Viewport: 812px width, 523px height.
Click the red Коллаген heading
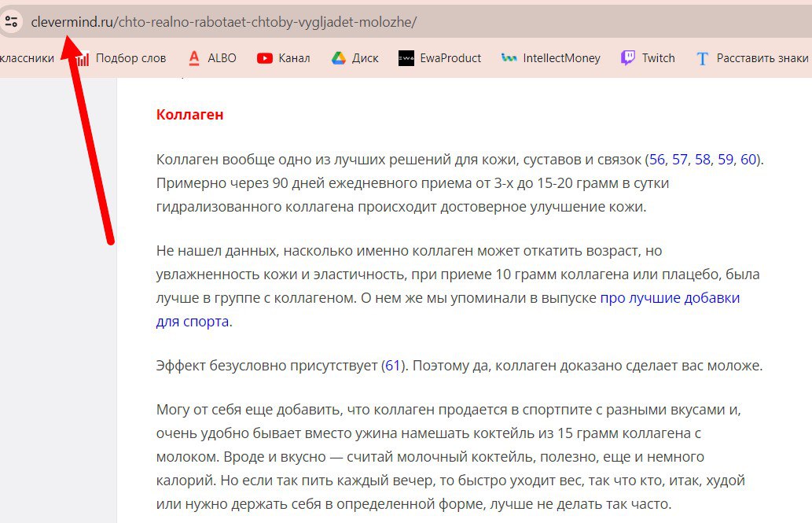coord(189,115)
